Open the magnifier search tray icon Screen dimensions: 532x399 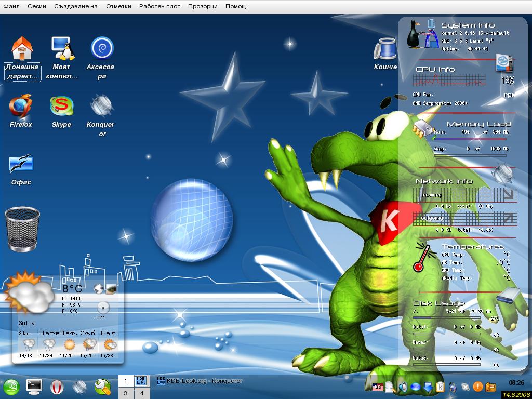pos(390,387)
